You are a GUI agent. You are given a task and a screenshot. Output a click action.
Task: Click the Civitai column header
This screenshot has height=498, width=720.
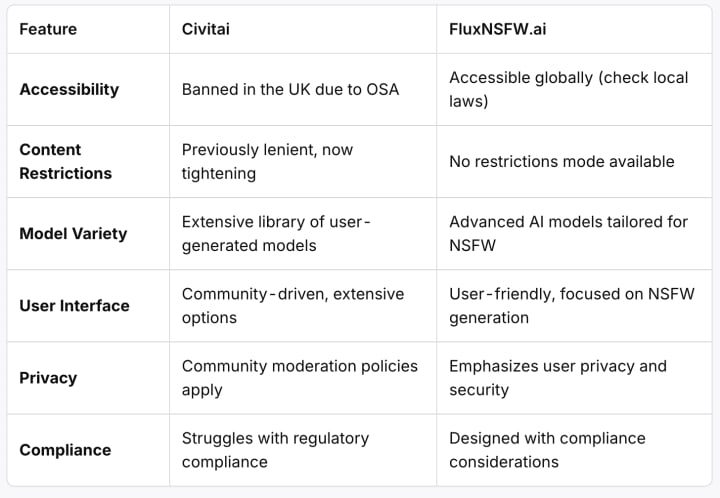coord(207,29)
